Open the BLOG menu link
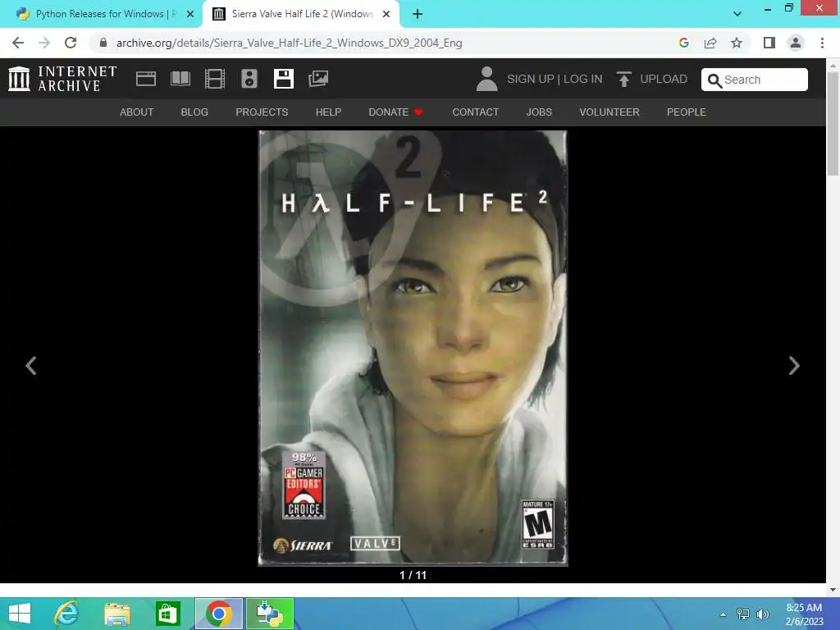The height and width of the screenshot is (630, 840). pos(194,112)
